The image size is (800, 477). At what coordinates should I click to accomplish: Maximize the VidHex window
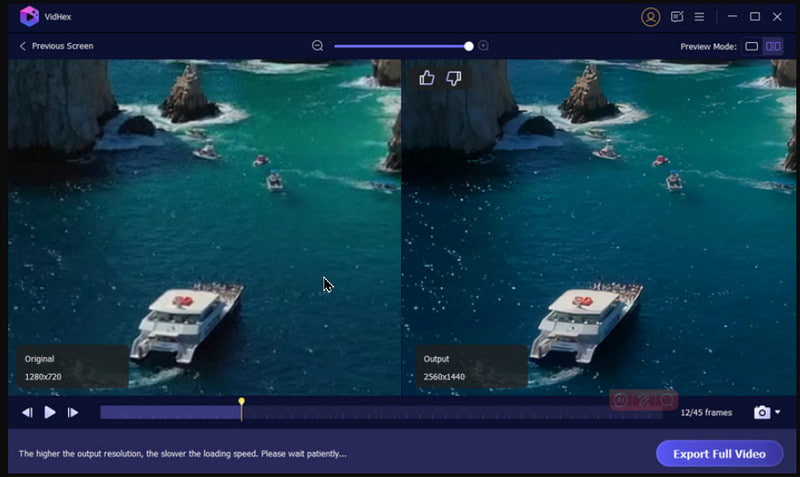[755, 17]
